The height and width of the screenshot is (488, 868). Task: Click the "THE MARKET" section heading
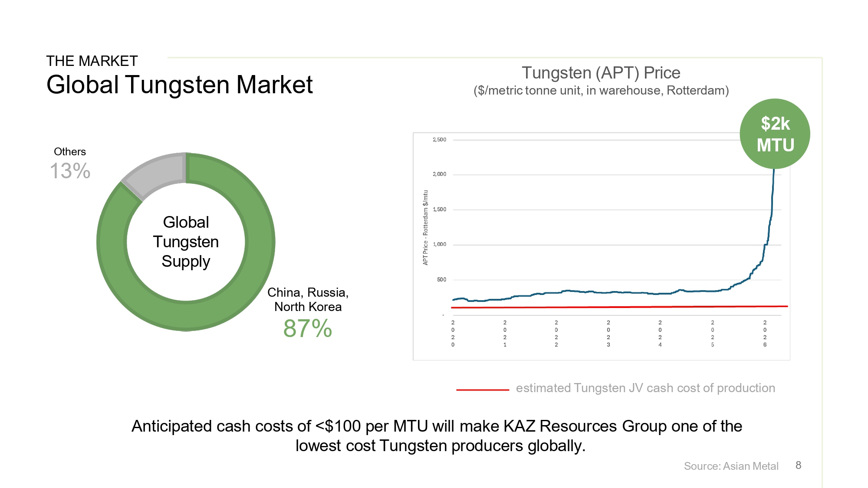click(x=92, y=61)
